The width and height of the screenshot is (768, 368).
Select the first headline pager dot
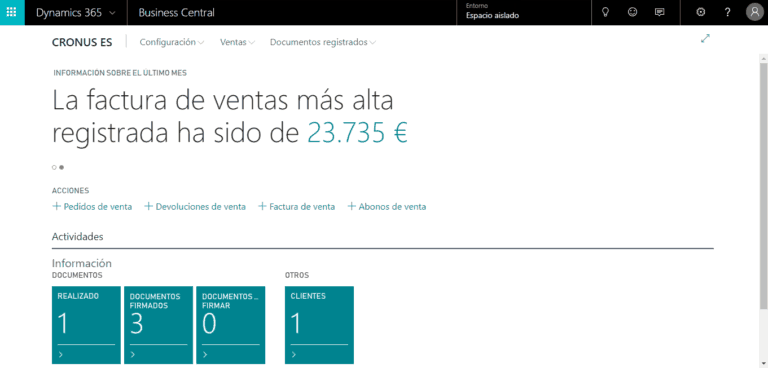point(54,167)
